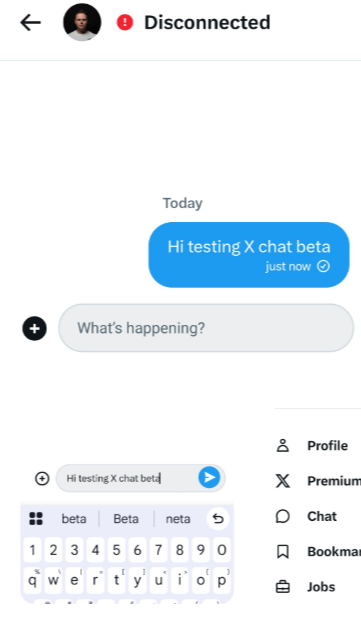
Task: Click the delivered checkmark on message
Action: tap(323, 267)
